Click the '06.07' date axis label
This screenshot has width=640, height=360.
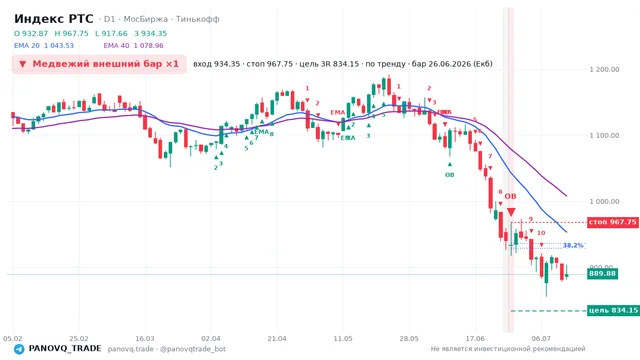pos(541,339)
